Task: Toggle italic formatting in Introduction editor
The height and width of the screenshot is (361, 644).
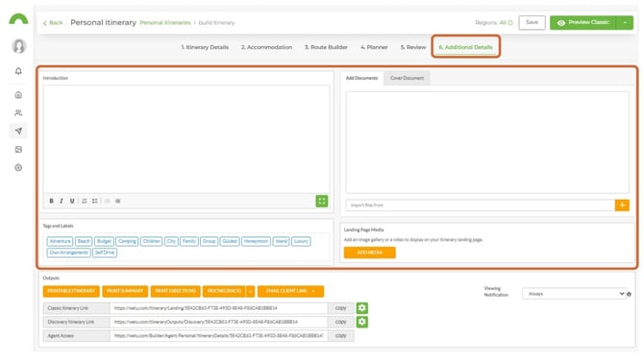Action: click(x=62, y=201)
